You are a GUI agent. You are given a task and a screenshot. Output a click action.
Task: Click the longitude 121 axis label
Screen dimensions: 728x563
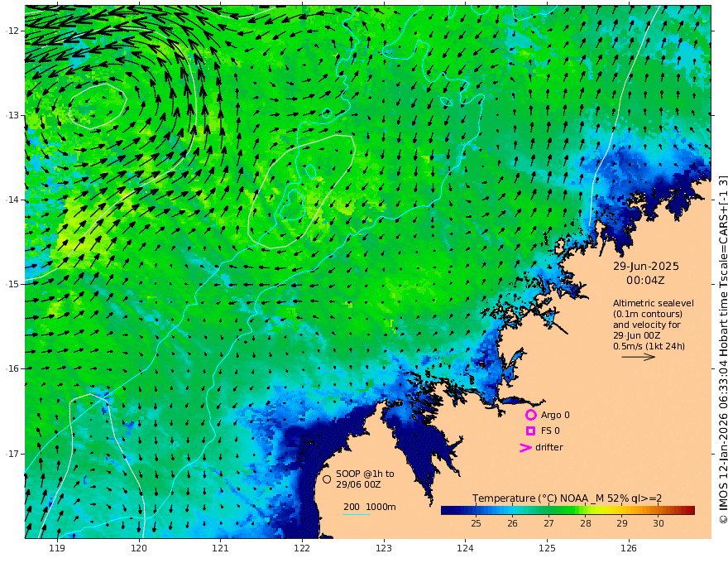(x=221, y=549)
